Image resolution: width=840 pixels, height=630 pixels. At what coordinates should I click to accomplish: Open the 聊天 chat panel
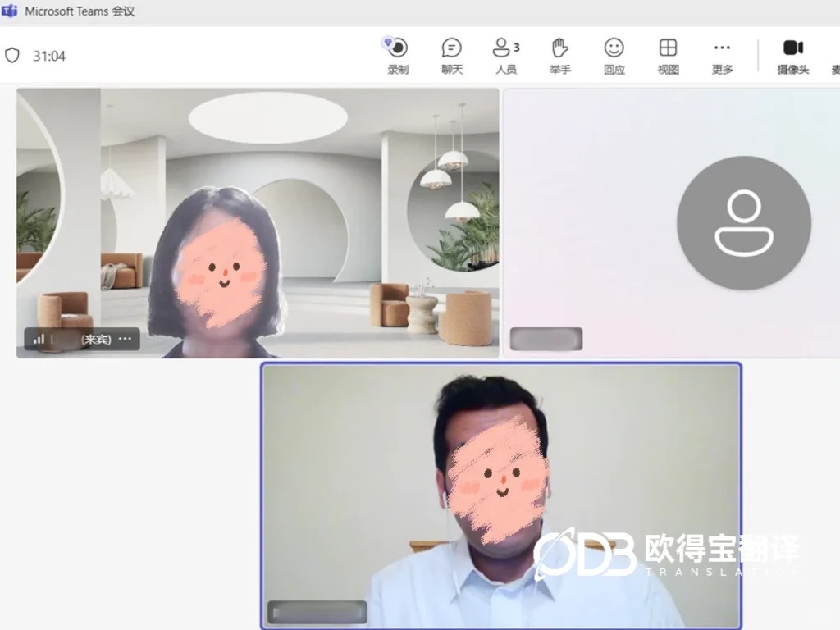452,56
